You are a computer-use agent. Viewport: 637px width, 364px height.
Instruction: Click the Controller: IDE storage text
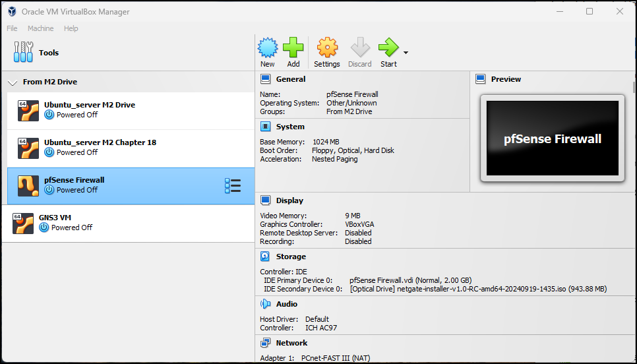pyautogui.click(x=284, y=272)
